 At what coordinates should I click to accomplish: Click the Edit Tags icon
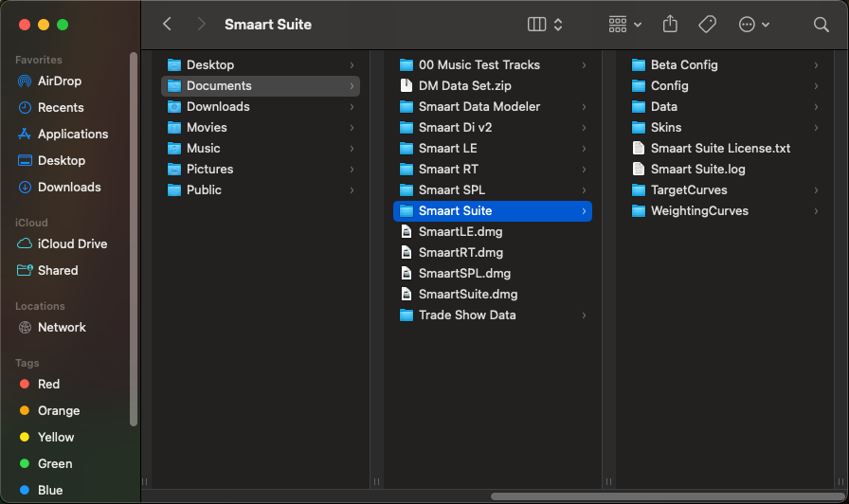(x=707, y=25)
